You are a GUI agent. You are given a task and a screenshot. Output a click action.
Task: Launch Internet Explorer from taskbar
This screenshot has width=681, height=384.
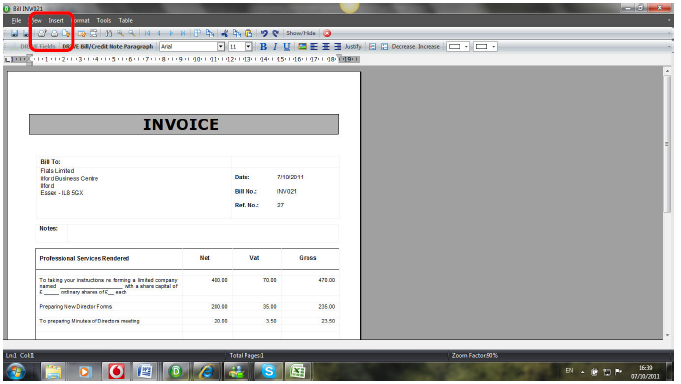tap(206, 371)
